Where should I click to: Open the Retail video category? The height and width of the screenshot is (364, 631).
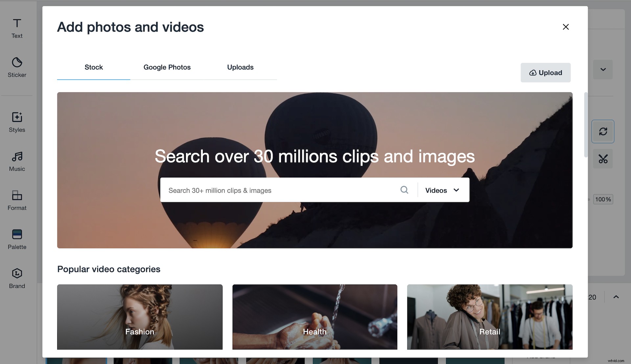pos(489,317)
